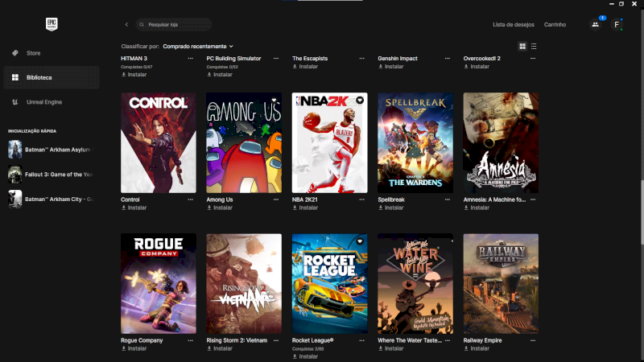Switch to list view
Screen dimensions: 644x362
click(534, 47)
